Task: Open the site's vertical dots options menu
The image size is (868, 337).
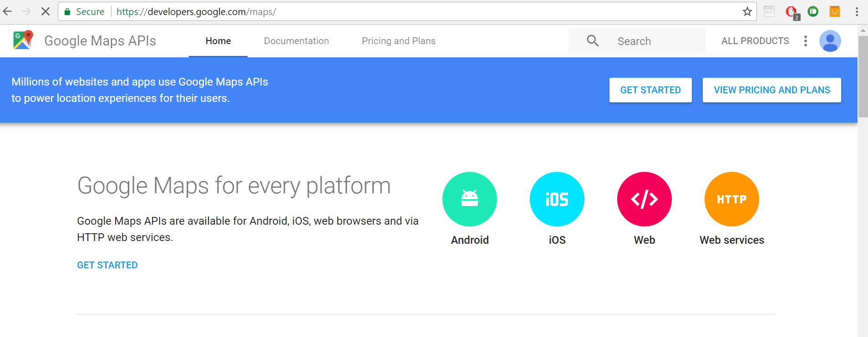Action: coord(806,41)
